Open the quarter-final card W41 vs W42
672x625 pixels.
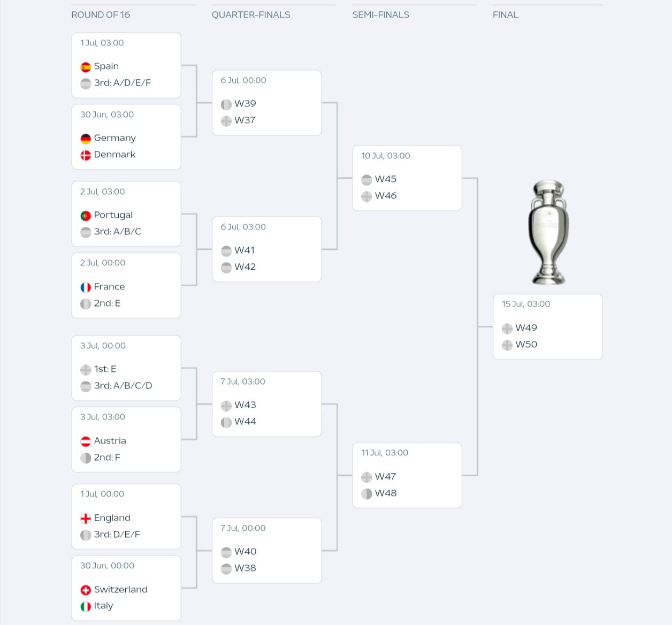(267, 249)
